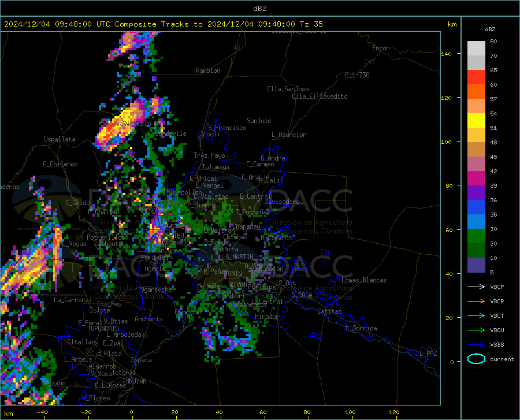The image size is (520, 420).
Task: Click the Lomas_Blancas map label
Action: tap(364, 280)
